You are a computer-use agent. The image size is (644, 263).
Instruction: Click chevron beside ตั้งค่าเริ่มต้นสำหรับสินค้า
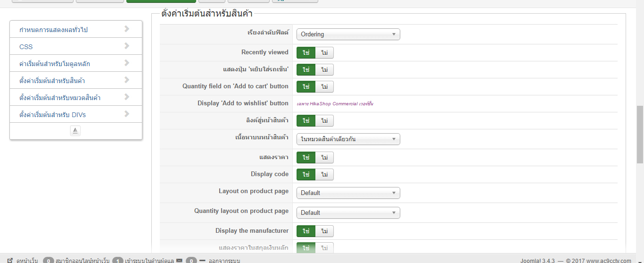(x=127, y=80)
